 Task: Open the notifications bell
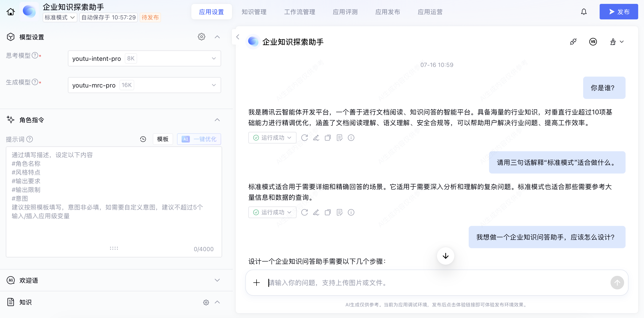[x=584, y=12]
